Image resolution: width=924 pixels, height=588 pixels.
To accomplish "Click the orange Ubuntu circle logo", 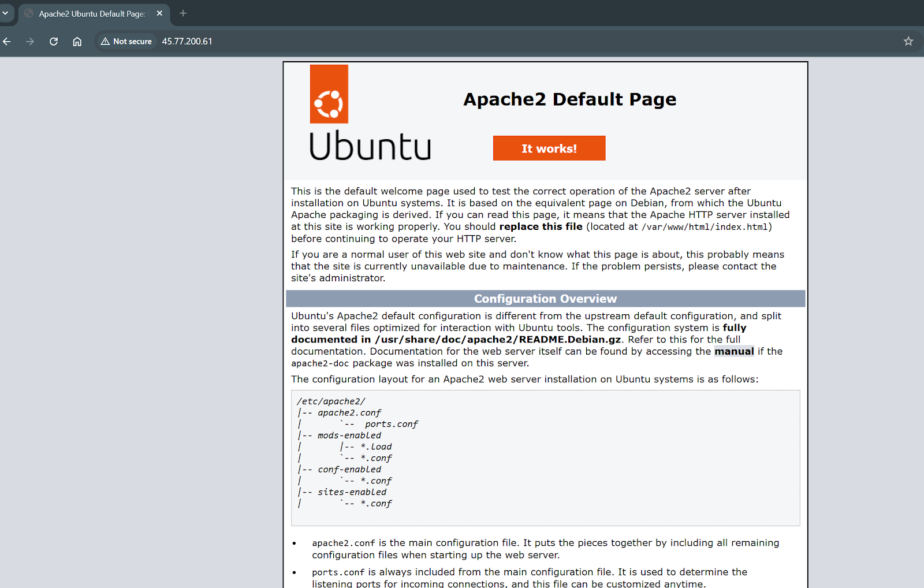I will point(329,94).
